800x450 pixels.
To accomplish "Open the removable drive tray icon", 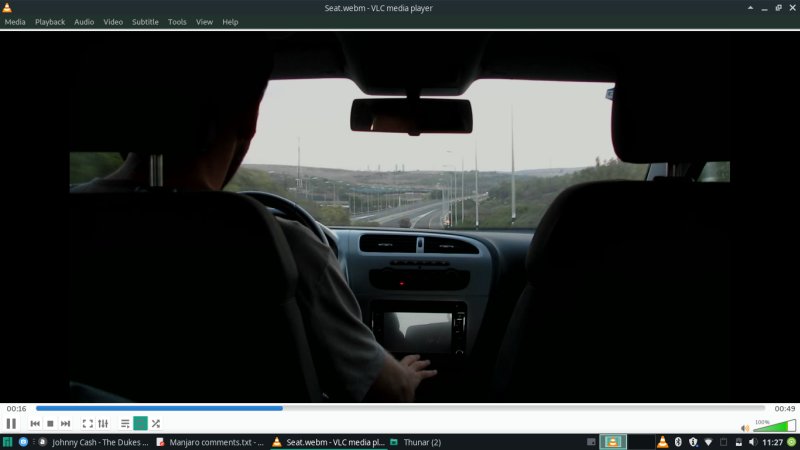I will pyautogui.click(x=738, y=442).
